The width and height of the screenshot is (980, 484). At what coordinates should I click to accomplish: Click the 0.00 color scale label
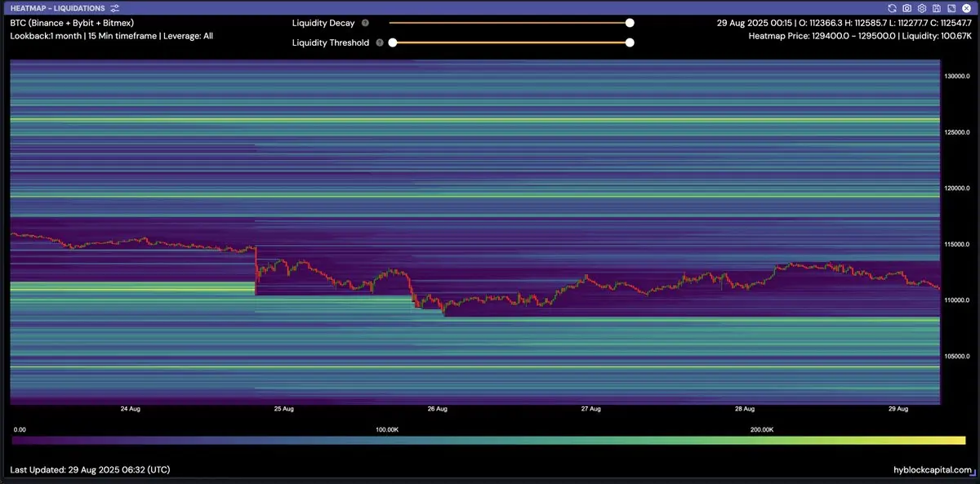pos(20,429)
